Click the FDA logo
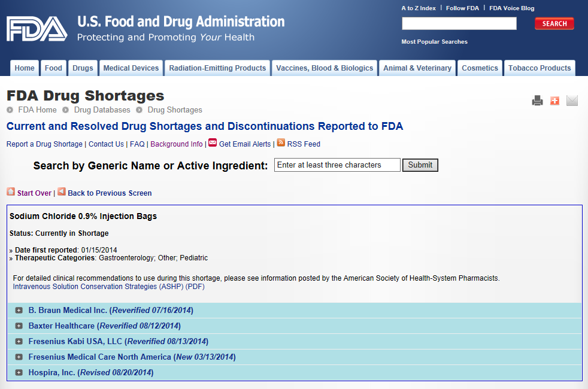This screenshot has height=389, width=588. click(37, 29)
